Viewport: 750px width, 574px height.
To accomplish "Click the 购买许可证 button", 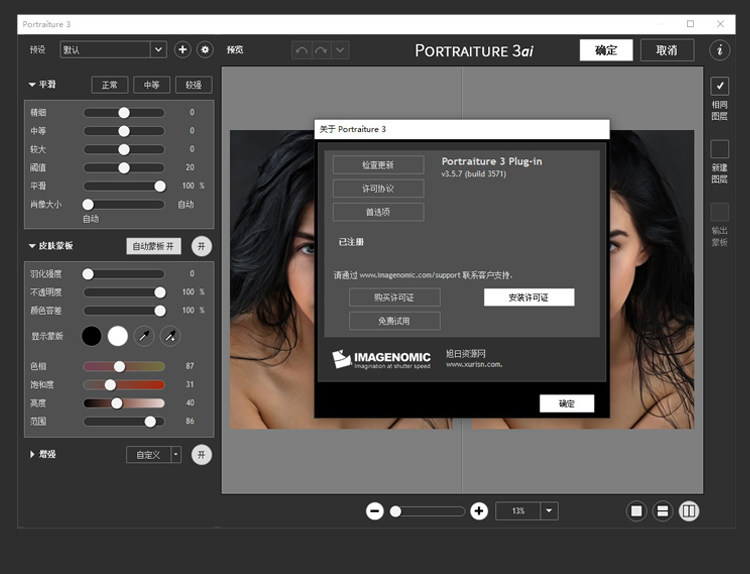I will tap(394, 298).
